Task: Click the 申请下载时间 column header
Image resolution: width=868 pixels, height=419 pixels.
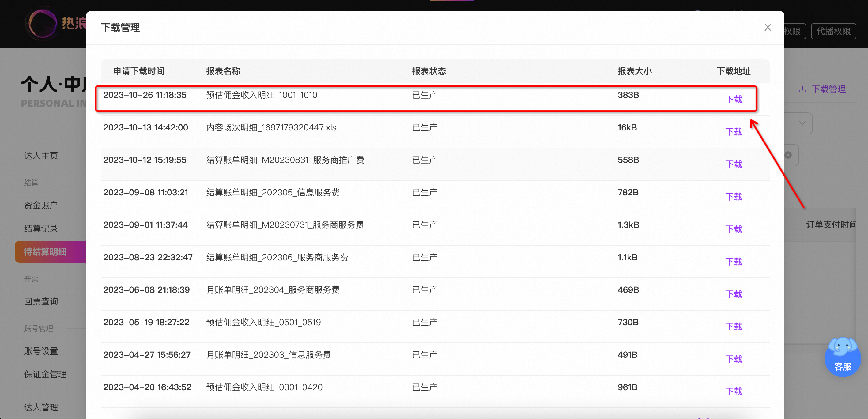Action: 139,71
